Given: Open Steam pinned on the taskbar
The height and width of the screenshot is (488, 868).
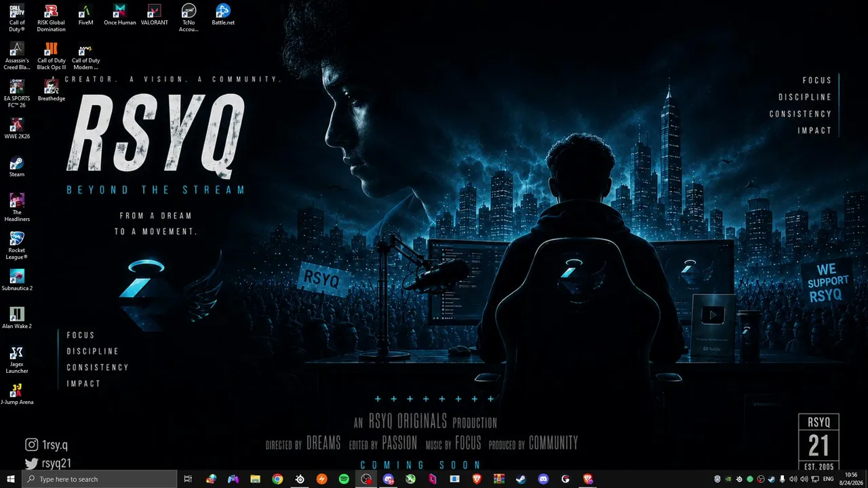Looking at the screenshot, I should click(521, 479).
